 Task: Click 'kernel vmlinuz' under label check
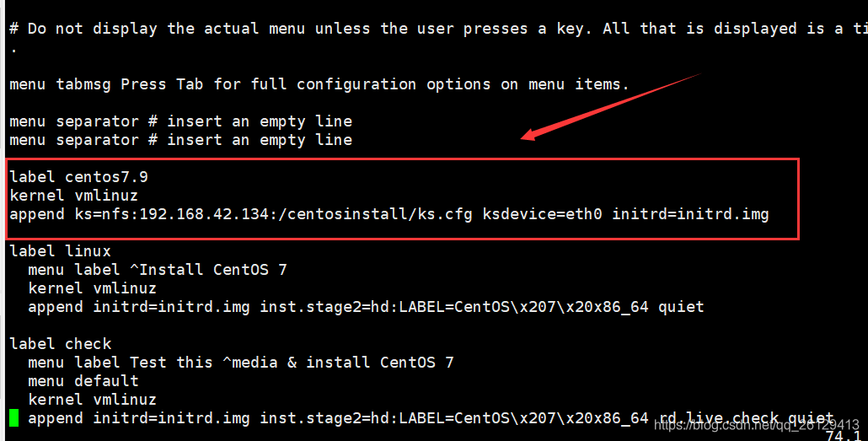coord(92,400)
